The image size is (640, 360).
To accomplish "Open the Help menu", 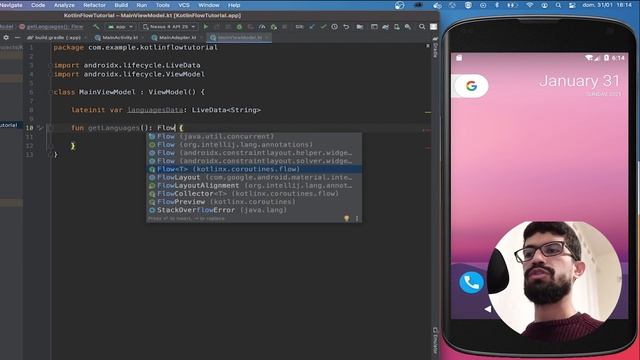I will click(x=234, y=5).
